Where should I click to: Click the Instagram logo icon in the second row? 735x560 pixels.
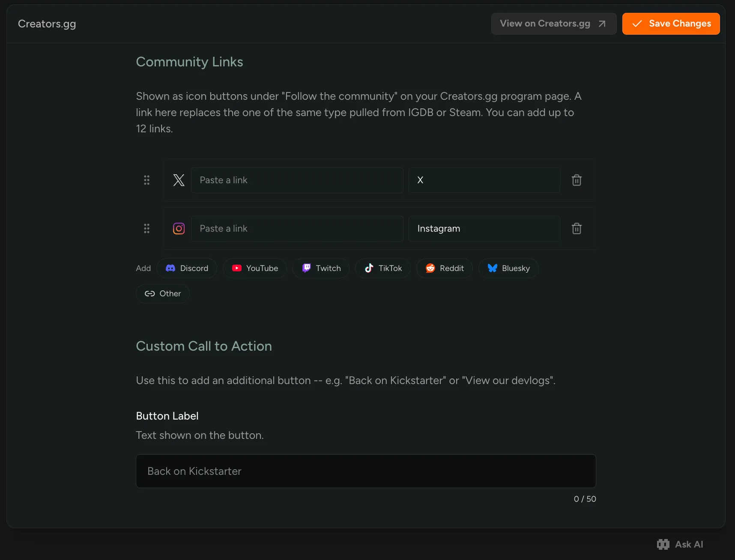pos(179,229)
